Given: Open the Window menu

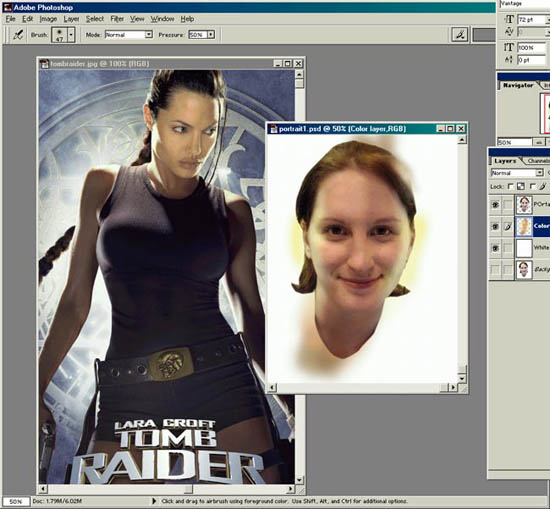Looking at the screenshot, I should [162, 19].
